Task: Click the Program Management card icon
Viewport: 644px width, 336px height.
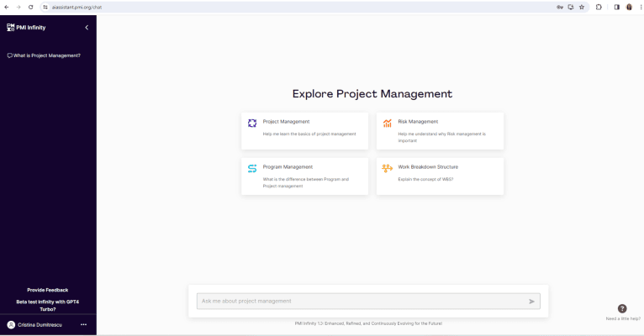Action: pyautogui.click(x=252, y=169)
